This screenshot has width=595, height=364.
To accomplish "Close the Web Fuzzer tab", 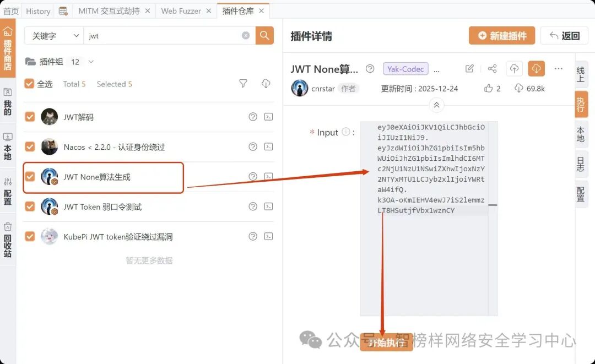I will [x=209, y=11].
